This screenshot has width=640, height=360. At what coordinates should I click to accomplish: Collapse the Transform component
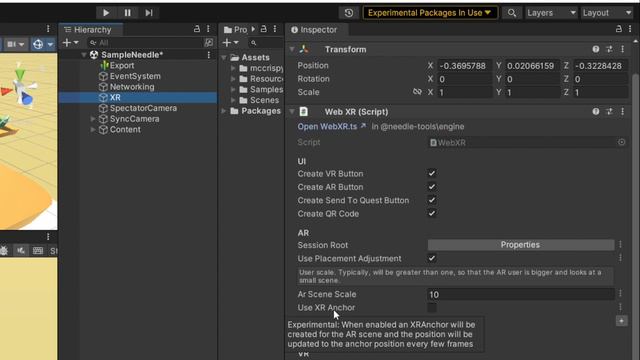(x=292, y=49)
